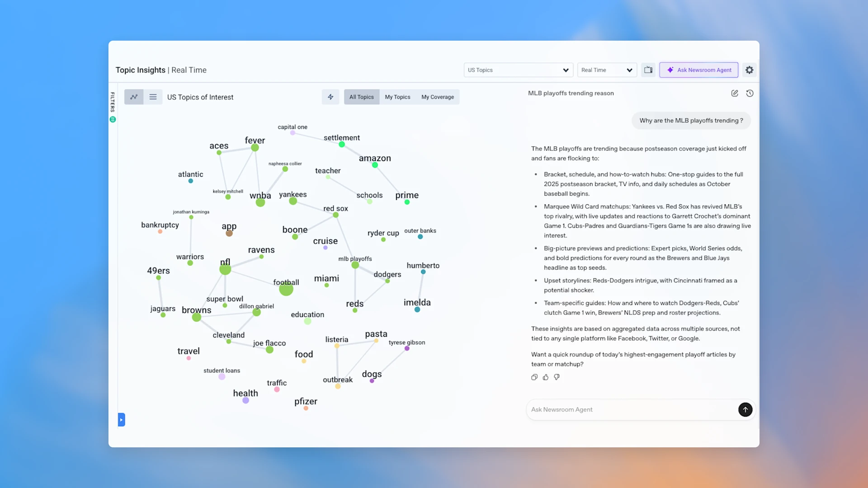This screenshot has width=868, height=488.
Task: Click the football topic node
Action: (x=286, y=289)
